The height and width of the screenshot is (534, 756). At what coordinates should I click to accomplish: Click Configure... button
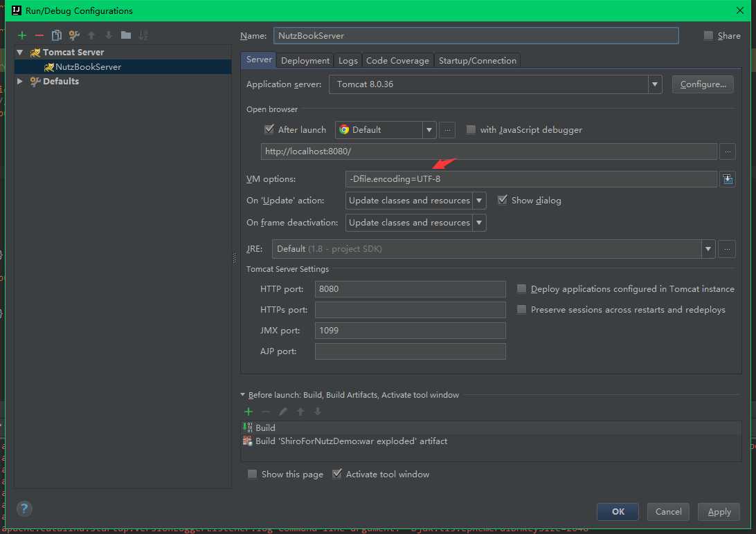(703, 84)
